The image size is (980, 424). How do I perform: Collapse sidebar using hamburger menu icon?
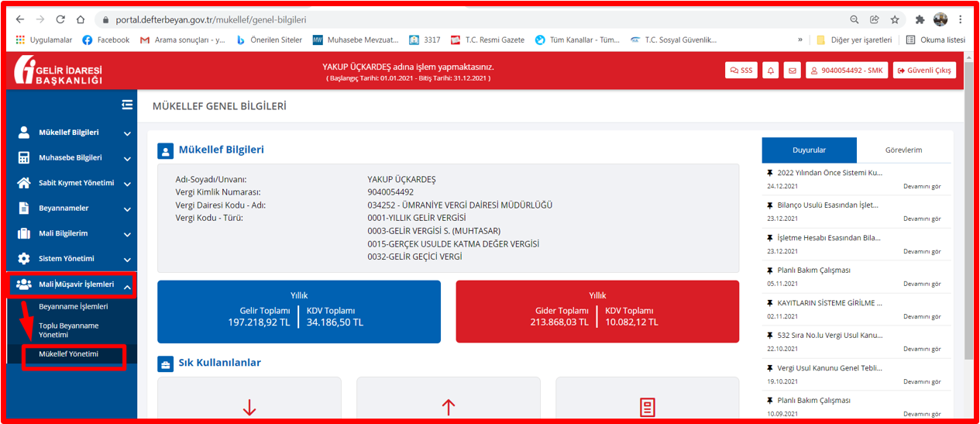pyautogui.click(x=127, y=105)
